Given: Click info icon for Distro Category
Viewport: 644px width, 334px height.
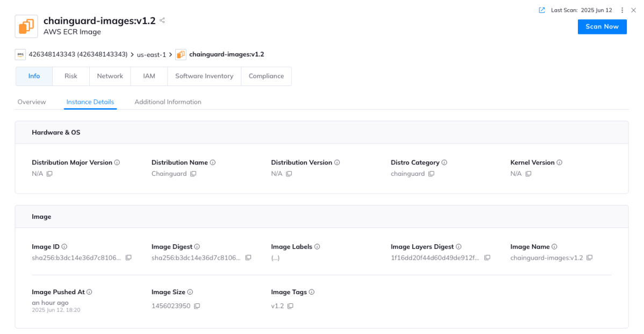Looking at the screenshot, I should [x=445, y=162].
